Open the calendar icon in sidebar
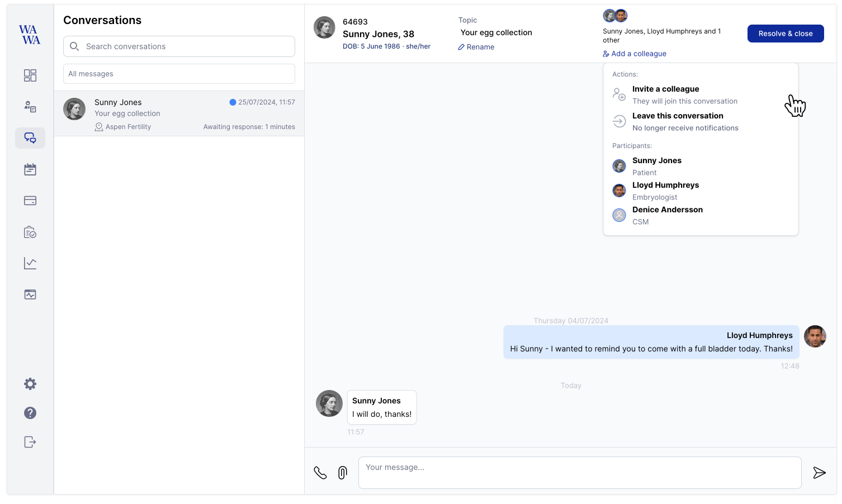Viewport: 842px width, 504px height. (30, 169)
